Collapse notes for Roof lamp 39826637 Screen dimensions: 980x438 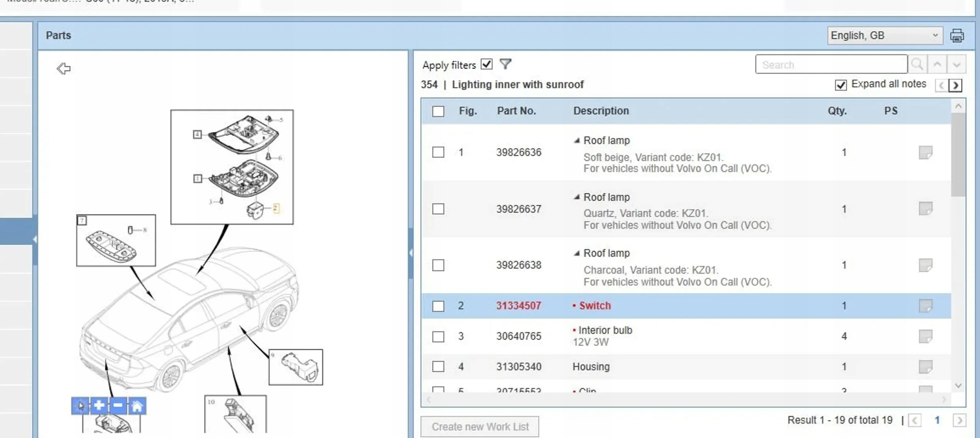pos(577,197)
